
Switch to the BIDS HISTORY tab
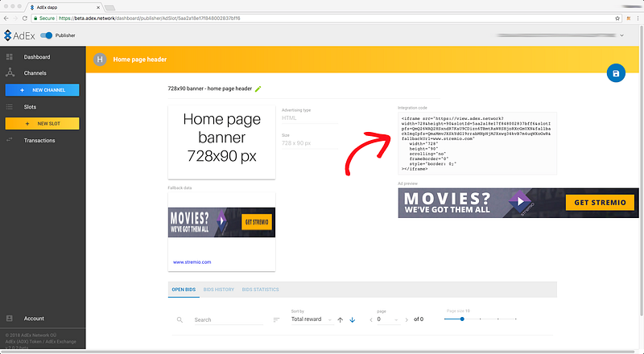pos(218,290)
